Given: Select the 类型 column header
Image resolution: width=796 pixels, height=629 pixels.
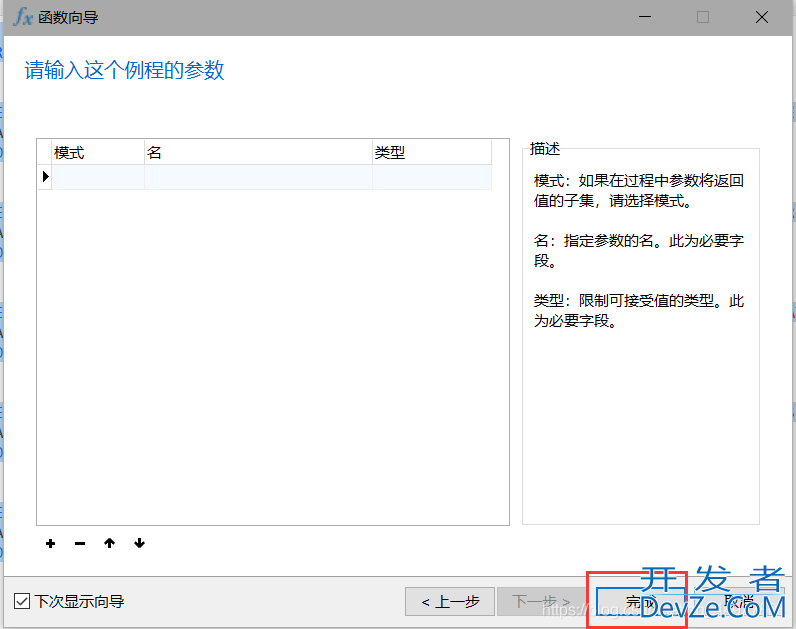Looking at the screenshot, I should click(432, 152).
